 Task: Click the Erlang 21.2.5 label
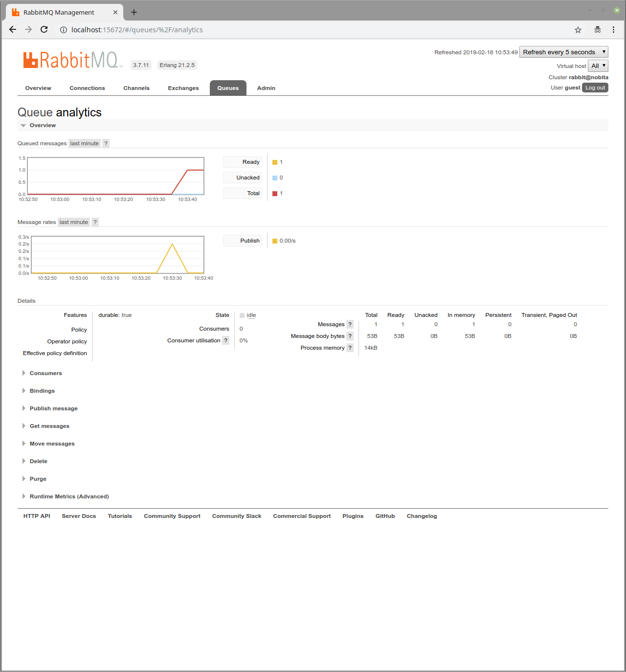coord(177,65)
